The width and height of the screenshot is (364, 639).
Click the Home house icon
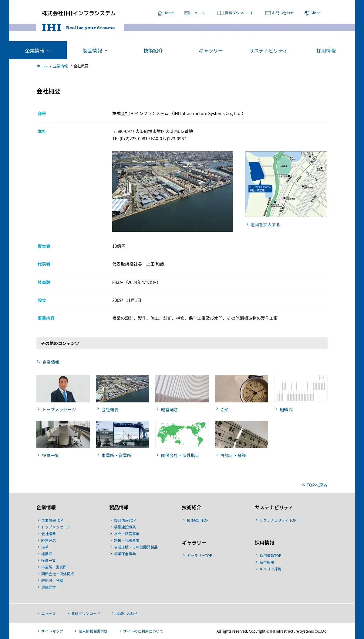[x=160, y=13]
